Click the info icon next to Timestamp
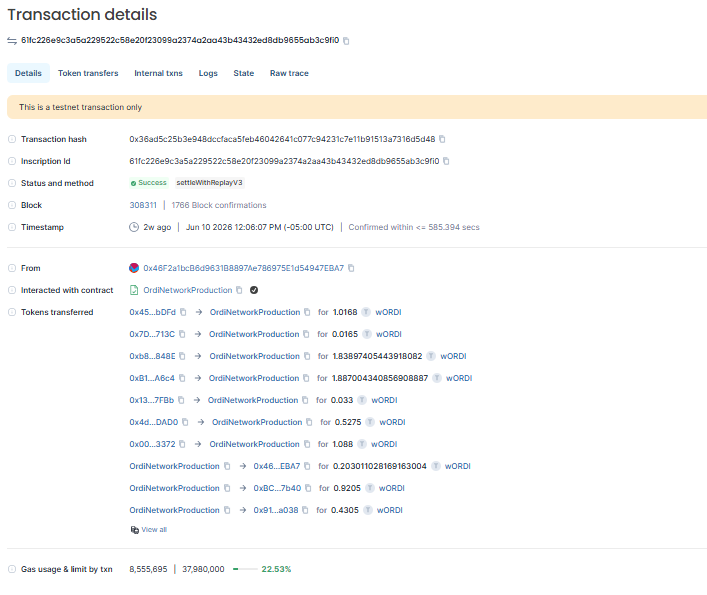The height and width of the screenshot is (595, 707). [x=12, y=227]
